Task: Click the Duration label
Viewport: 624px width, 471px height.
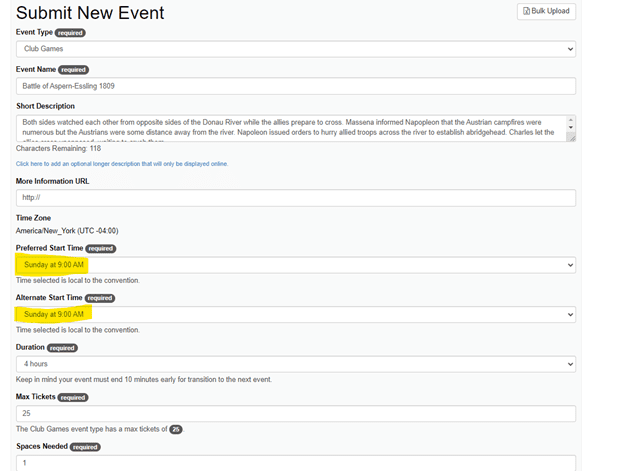Action: coord(30,347)
